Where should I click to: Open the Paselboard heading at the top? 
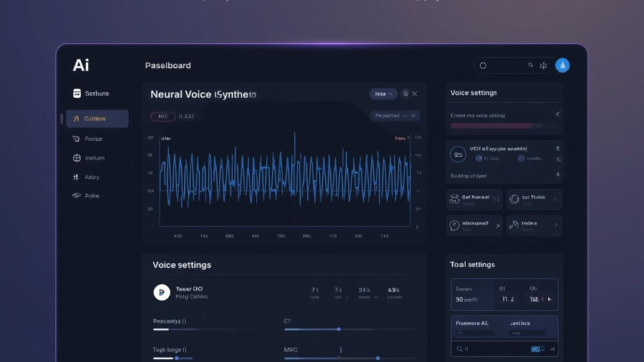click(167, 65)
